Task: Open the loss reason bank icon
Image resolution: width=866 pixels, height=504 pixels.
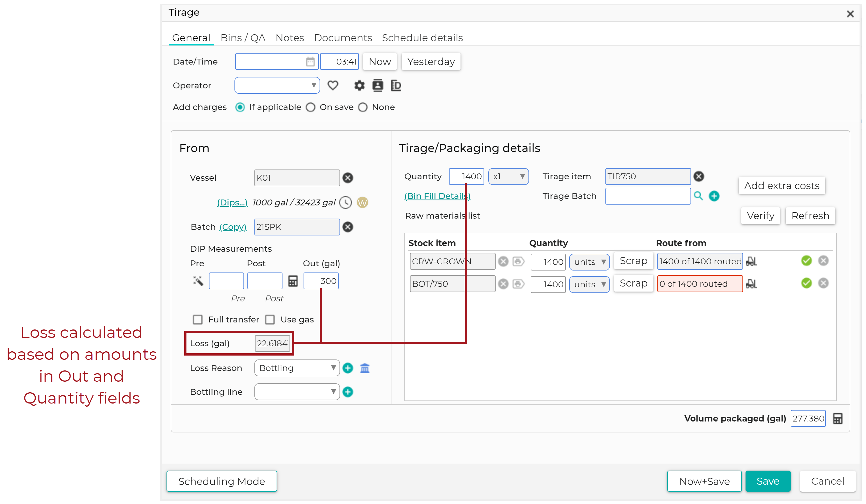Action: tap(364, 368)
